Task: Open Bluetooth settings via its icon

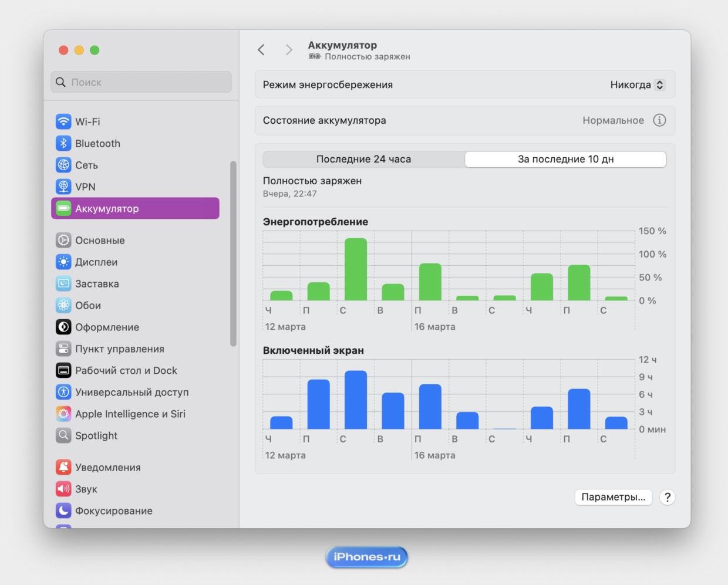Action: coord(63,143)
